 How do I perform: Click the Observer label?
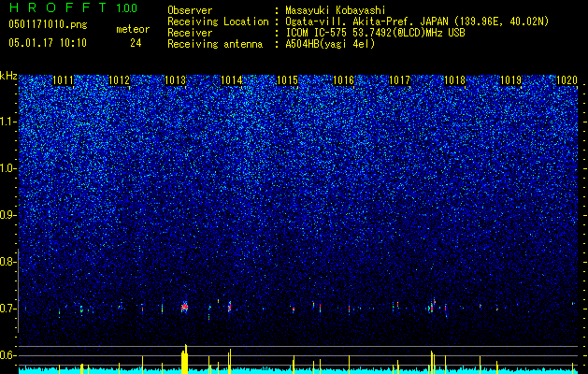pyautogui.click(x=190, y=10)
